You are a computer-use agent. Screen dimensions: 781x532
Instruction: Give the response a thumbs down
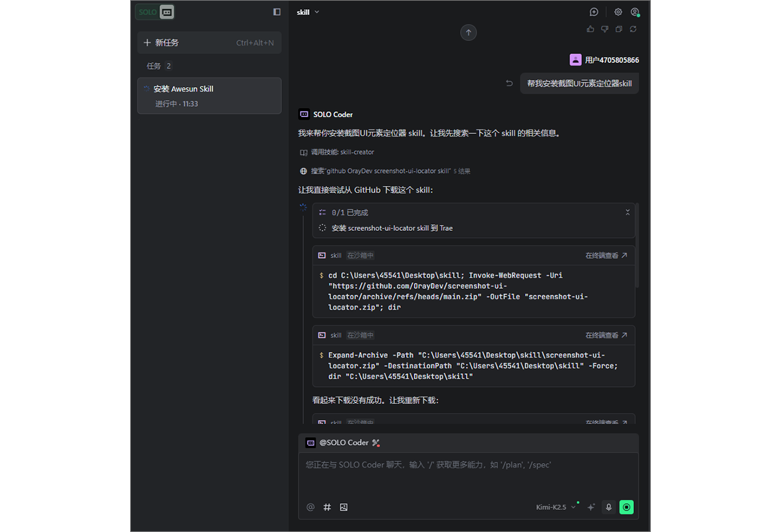(604, 29)
